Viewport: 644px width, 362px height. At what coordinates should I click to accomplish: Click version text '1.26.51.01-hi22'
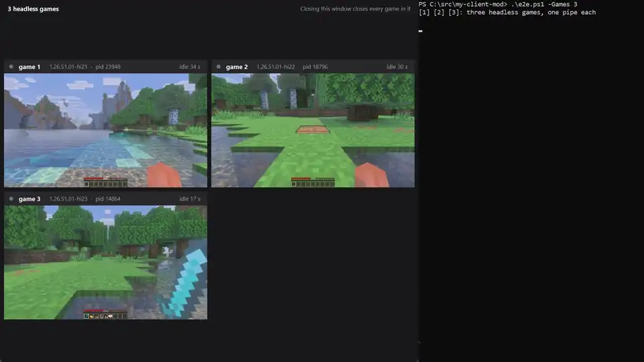(276, 67)
